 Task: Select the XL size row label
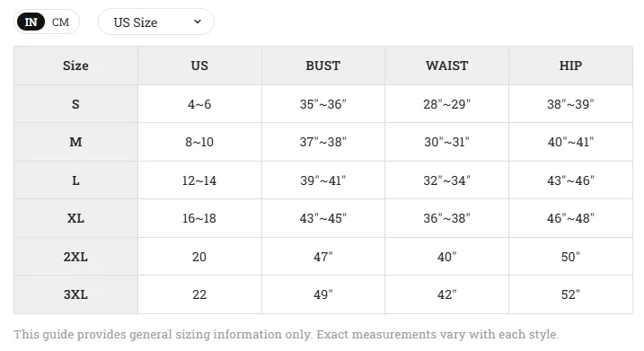pyautogui.click(x=75, y=218)
